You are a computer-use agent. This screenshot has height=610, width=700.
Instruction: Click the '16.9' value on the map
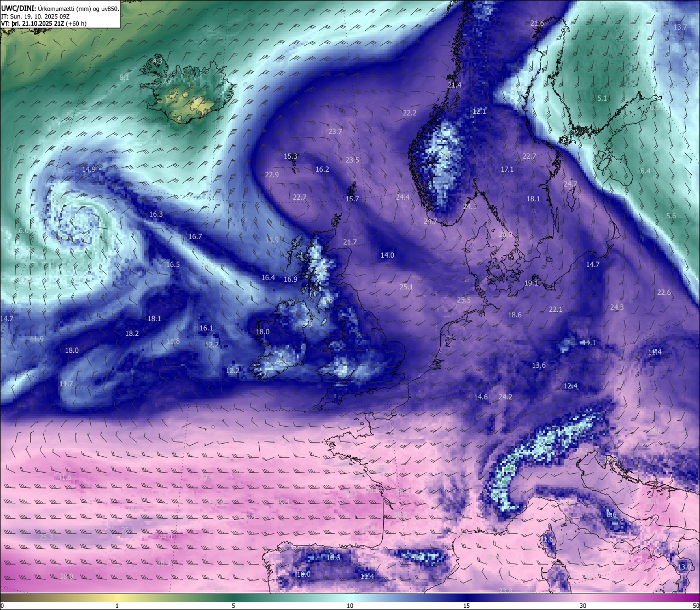(290, 280)
